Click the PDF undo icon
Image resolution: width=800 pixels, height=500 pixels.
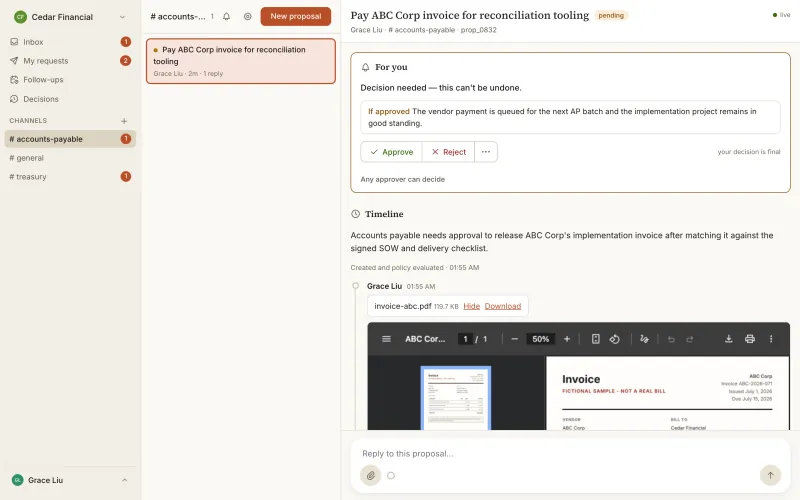(x=671, y=339)
